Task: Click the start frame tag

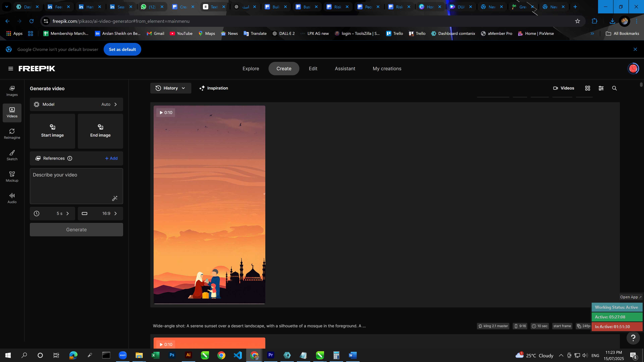Action: [562, 326]
